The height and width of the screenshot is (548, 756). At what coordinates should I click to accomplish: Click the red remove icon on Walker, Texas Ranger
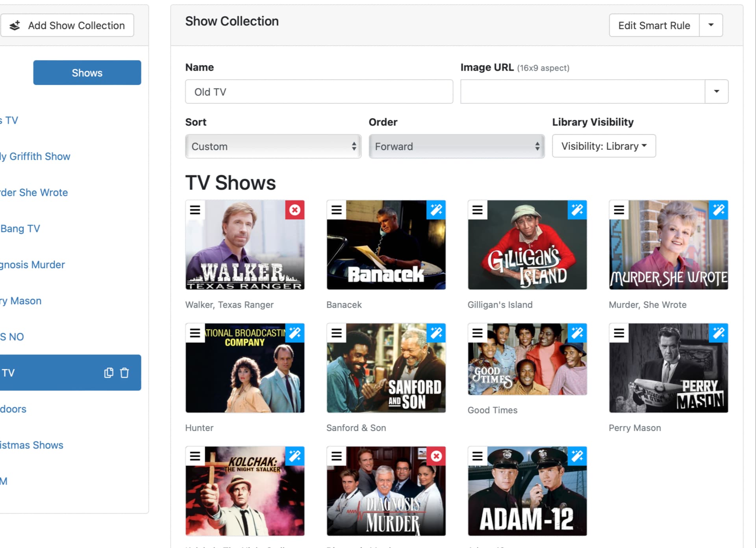point(295,210)
